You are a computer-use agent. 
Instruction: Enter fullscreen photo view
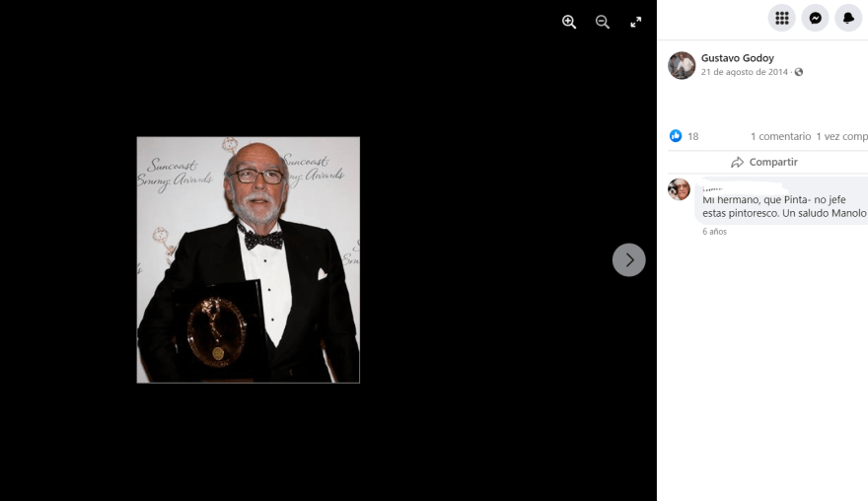(x=636, y=22)
